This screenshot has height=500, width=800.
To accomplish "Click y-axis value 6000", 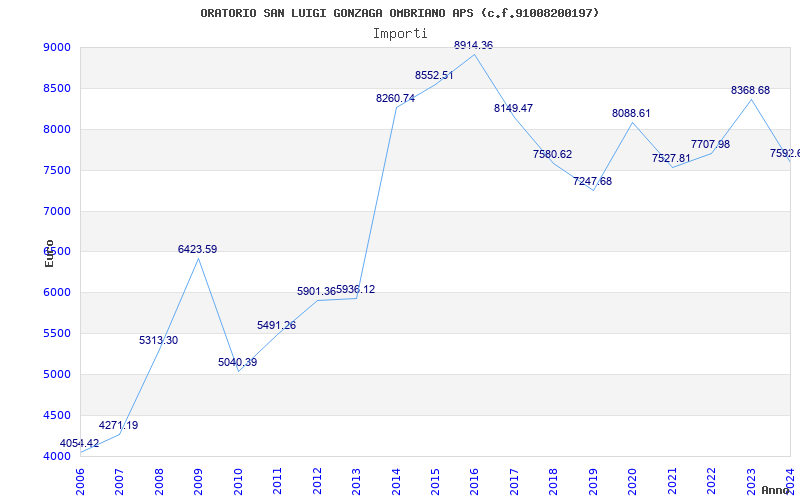I will pyautogui.click(x=56, y=292).
